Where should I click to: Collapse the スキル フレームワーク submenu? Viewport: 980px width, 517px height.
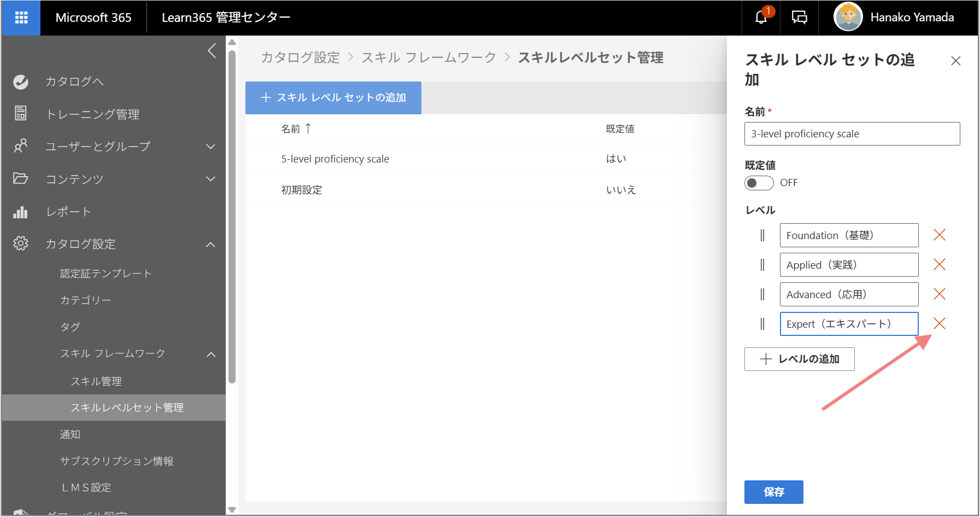(x=211, y=355)
